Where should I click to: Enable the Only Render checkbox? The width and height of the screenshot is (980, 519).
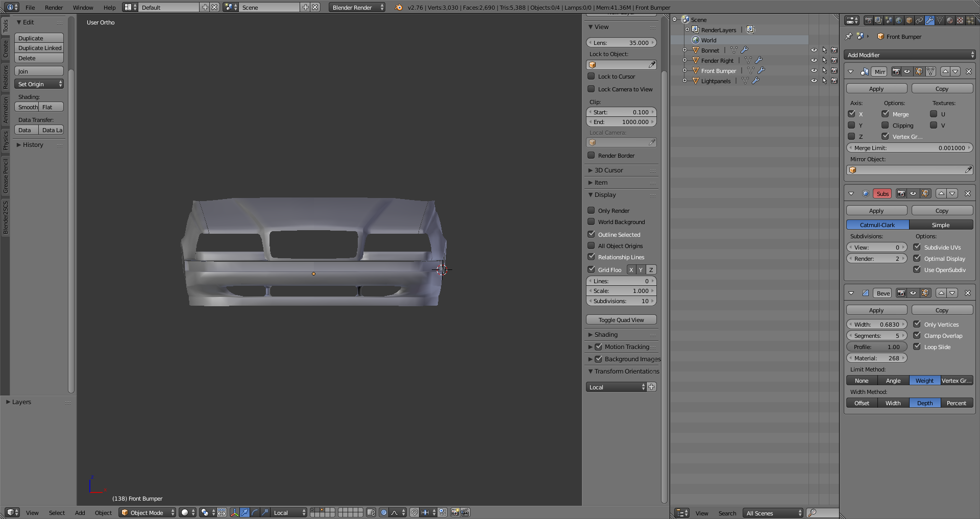[x=592, y=210]
